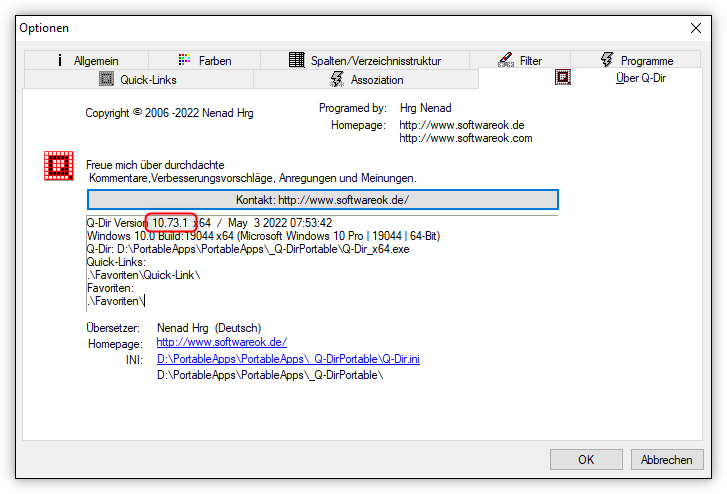Viewport: 727px width, 494px height.
Task: Cancel with the Abbrechen button
Action: [667, 460]
